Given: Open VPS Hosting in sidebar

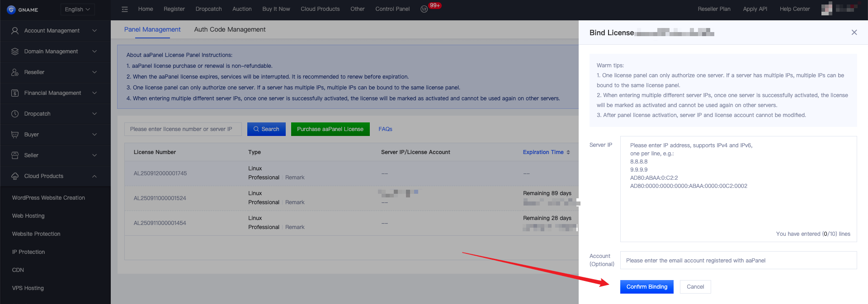Looking at the screenshot, I should click(28, 288).
